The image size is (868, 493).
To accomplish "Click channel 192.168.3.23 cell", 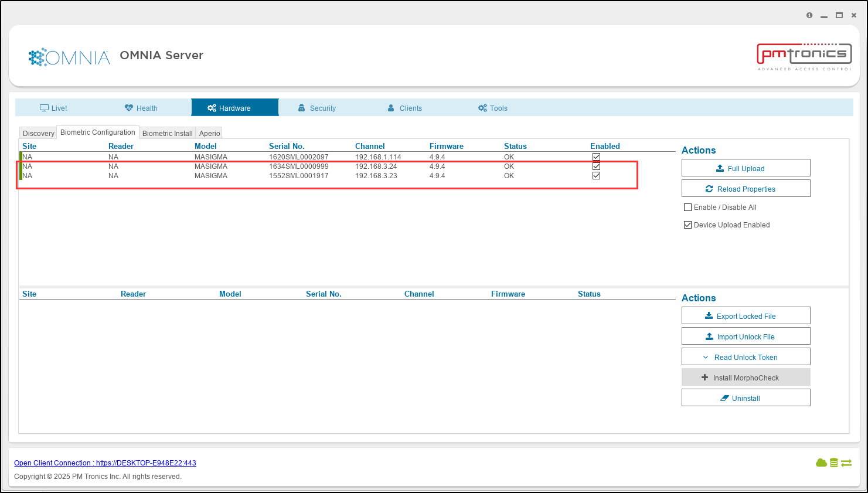I will tap(376, 176).
